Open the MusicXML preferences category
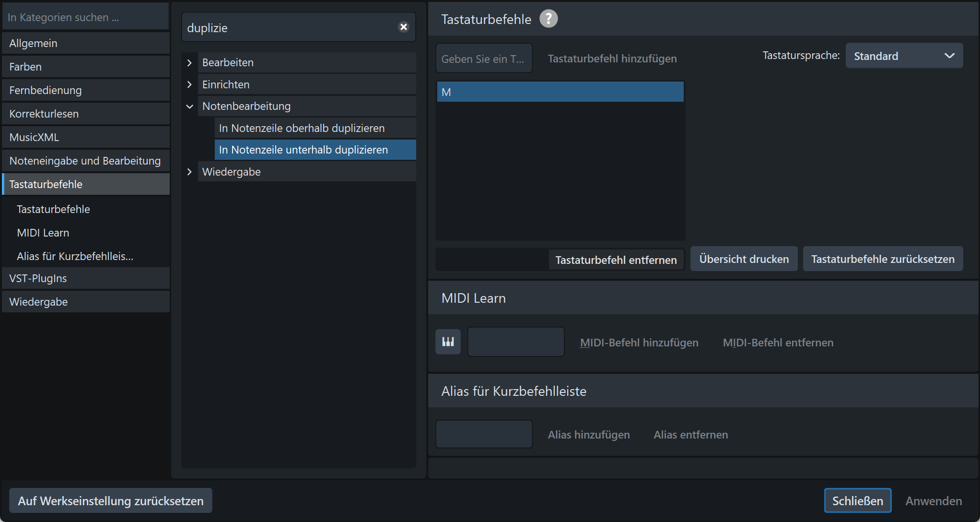This screenshot has width=980, height=522. pyautogui.click(x=85, y=137)
